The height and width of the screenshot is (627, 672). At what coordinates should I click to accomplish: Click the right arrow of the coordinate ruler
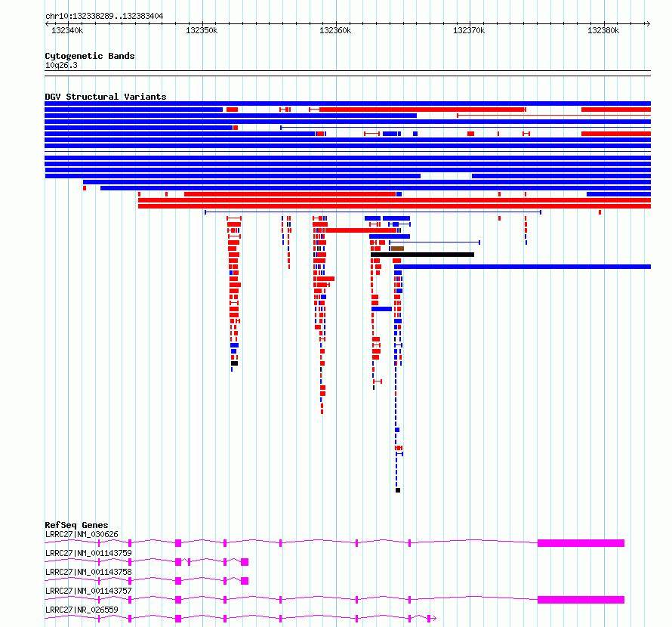[648, 23]
